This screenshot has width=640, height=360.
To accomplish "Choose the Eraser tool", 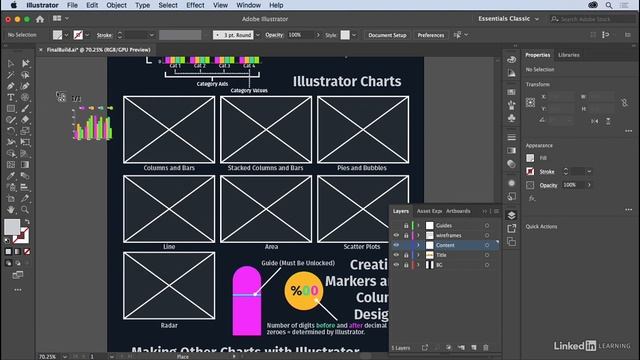I will [x=25, y=120].
